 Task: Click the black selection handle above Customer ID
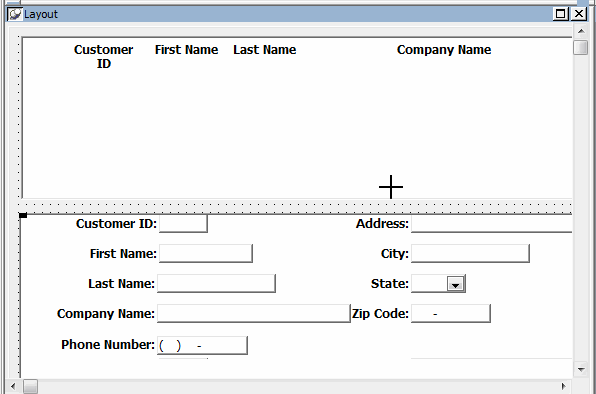click(x=23, y=215)
